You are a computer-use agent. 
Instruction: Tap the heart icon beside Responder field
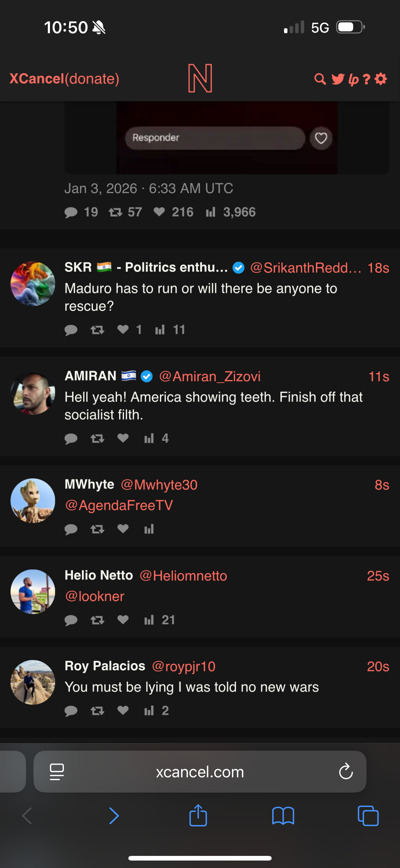pos(321,138)
